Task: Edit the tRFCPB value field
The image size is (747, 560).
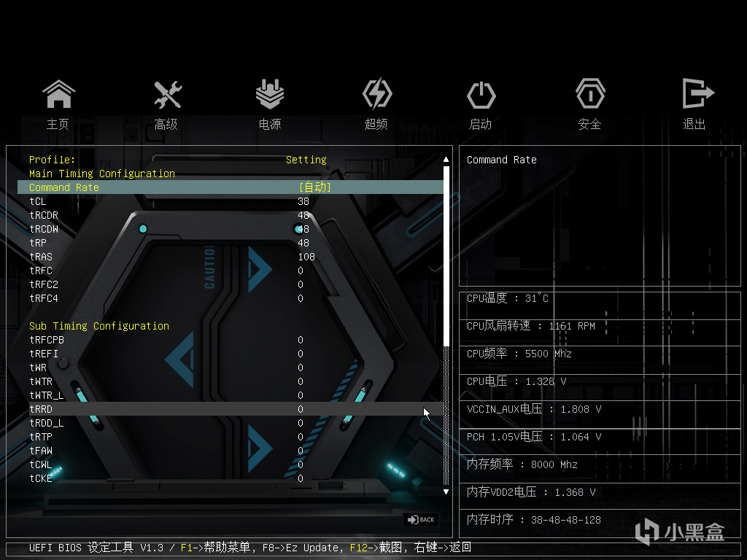Action: 301,340
